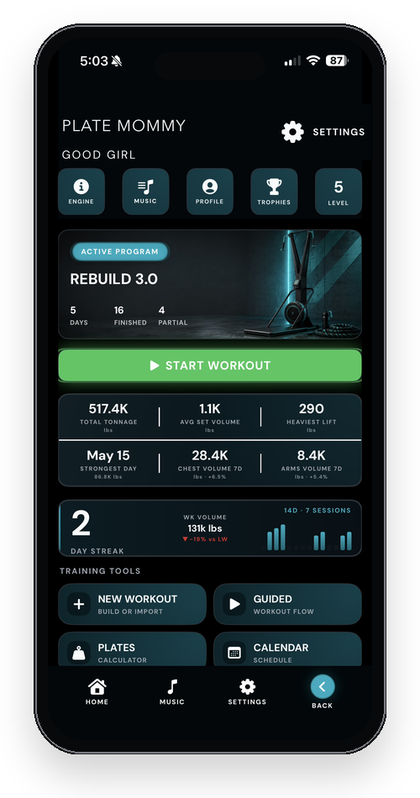Image resolution: width=420 pixels, height=798 pixels.
Task: Open the Rebuild 3.0 program card
Action: [210, 284]
